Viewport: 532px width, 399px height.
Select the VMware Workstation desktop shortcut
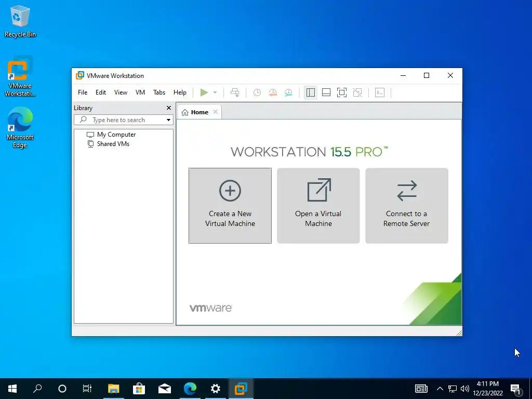(x=20, y=76)
